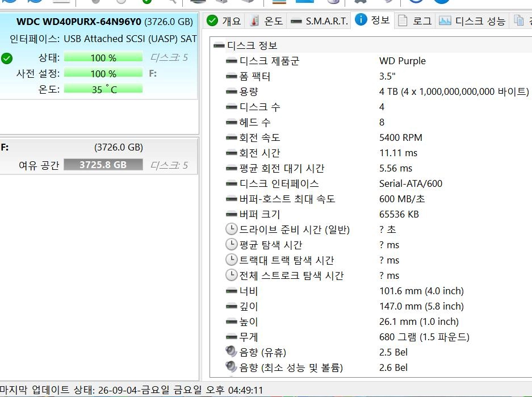Click the icon beside 평균 회전 대기 시간
532x397 pixels.
[232, 168]
